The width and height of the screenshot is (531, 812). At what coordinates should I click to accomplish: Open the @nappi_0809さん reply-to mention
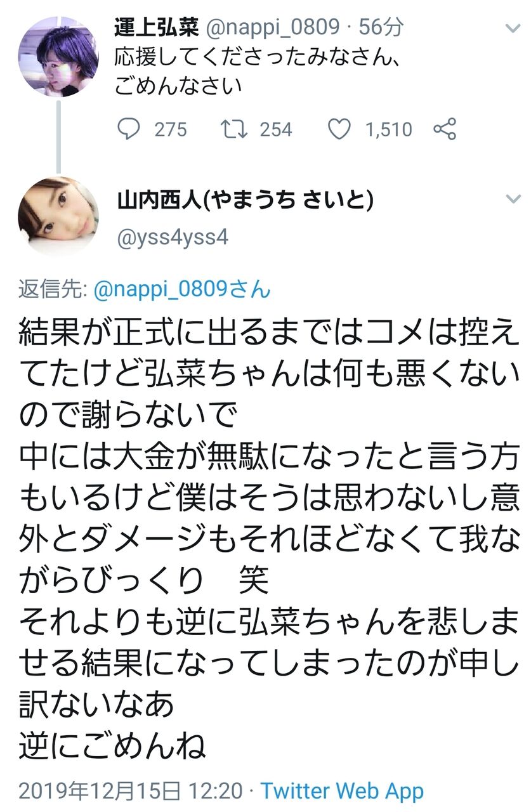(182, 289)
